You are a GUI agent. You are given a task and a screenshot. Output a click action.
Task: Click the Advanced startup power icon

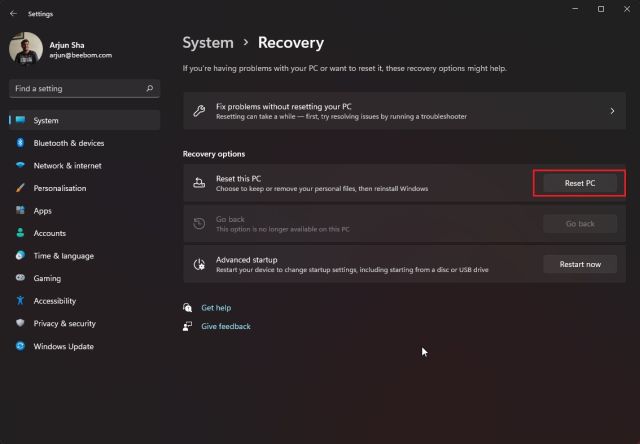tap(199, 264)
